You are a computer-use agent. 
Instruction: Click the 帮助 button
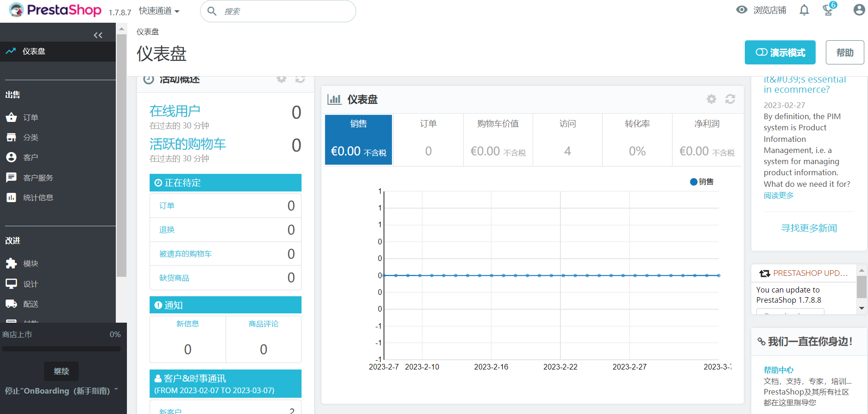coord(845,52)
